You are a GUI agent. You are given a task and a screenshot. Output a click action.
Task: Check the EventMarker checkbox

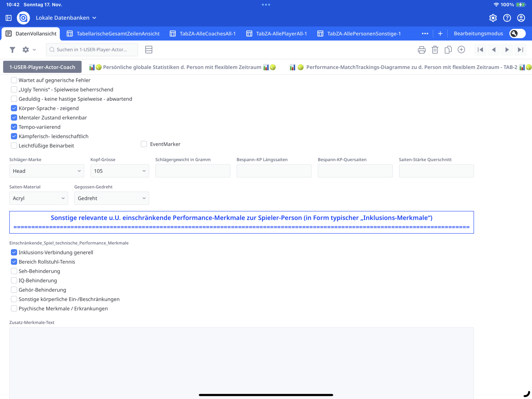(x=144, y=144)
